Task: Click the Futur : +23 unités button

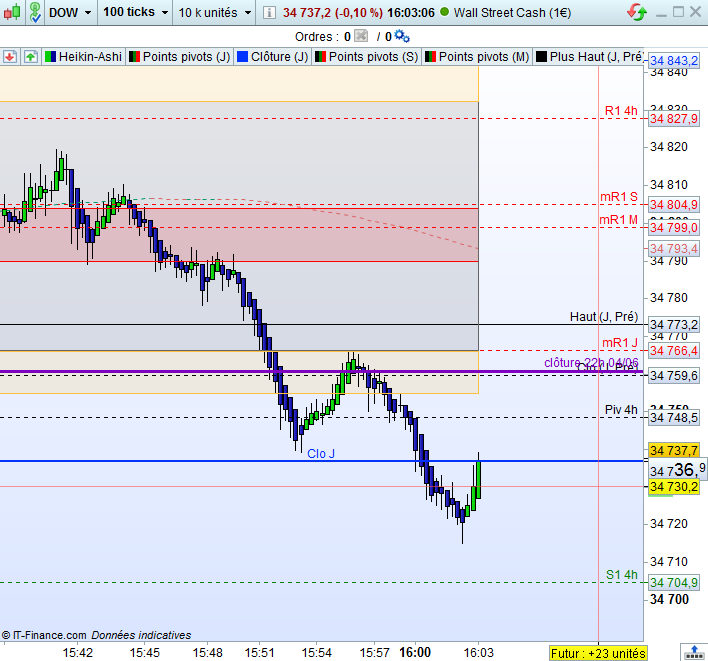Action: click(x=598, y=653)
